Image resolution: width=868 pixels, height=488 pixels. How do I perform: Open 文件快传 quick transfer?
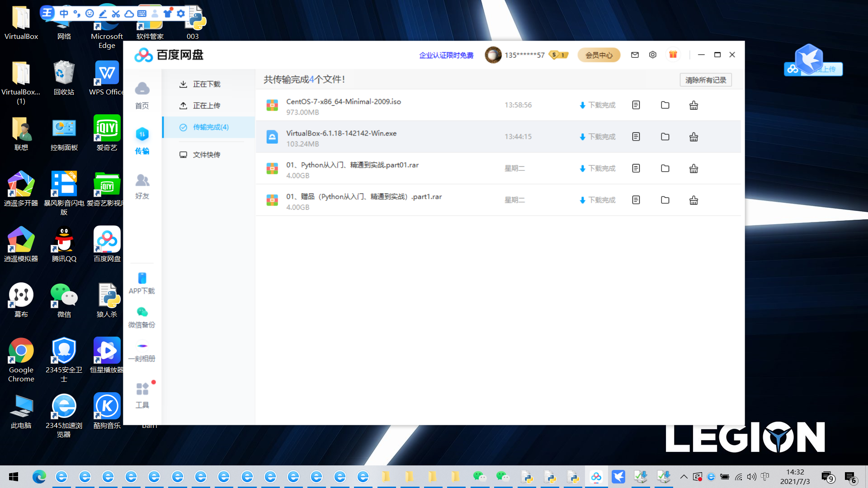click(200, 155)
